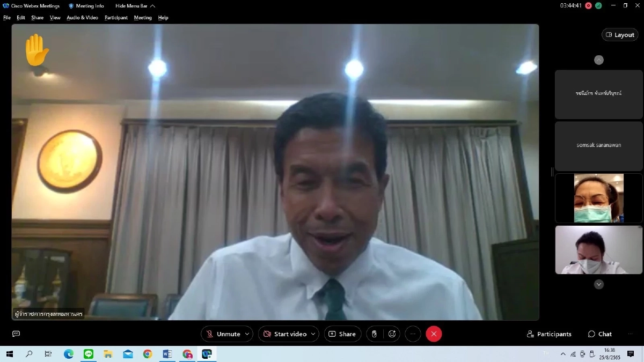This screenshot has height=362, width=644.
Task: Open Microsoft Word from taskbar
Action: (x=167, y=354)
